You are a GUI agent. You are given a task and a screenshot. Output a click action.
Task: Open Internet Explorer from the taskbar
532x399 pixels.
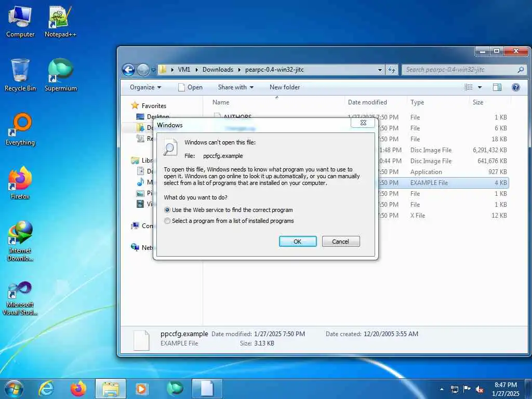click(x=46, y=389)
